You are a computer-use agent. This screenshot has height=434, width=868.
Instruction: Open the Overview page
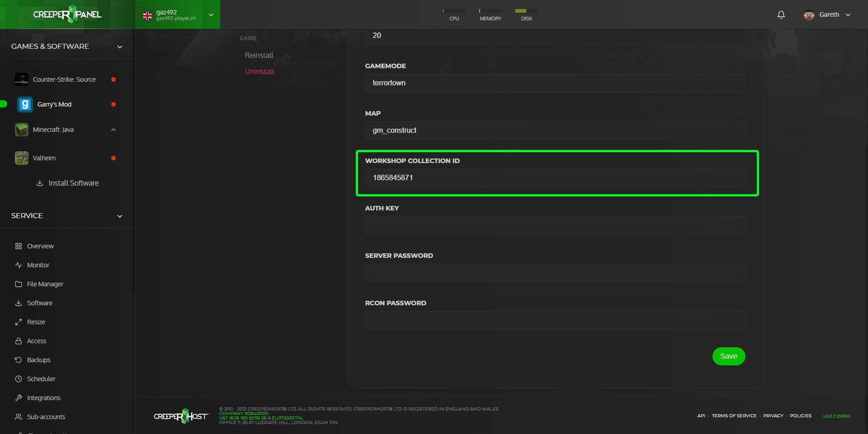[40, 246]
